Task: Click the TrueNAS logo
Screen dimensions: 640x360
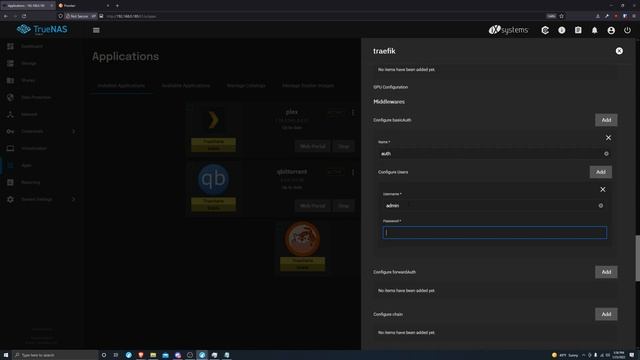Action: 42,29
